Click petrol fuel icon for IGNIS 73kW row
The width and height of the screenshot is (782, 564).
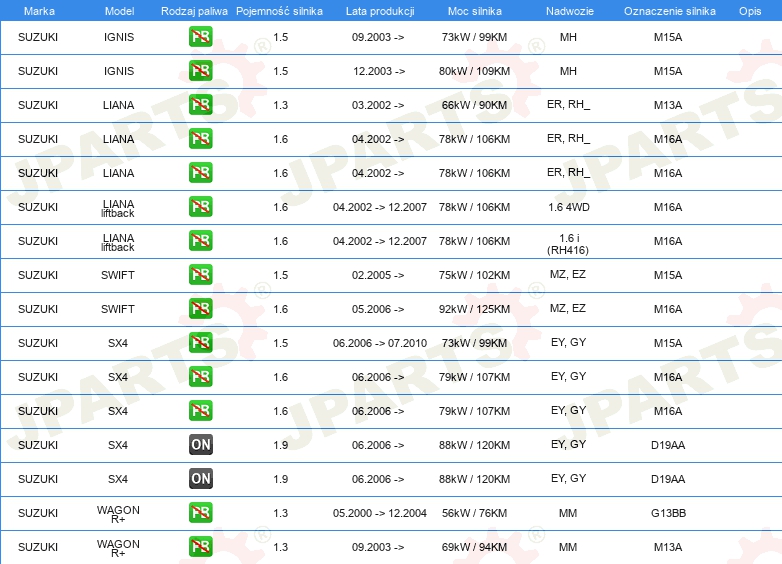pyautogui.click(x=200, y=37)
